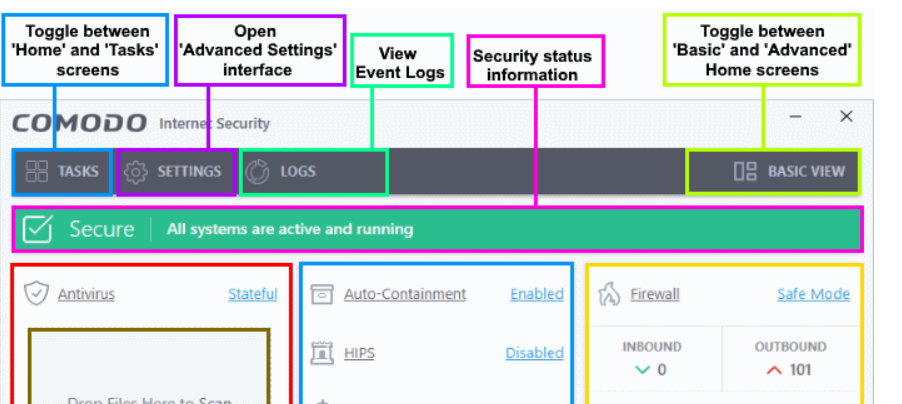Toggle the Auto-Containment 'Enabled' state
This screenshot has width=902, height=404.
(536, 294)
